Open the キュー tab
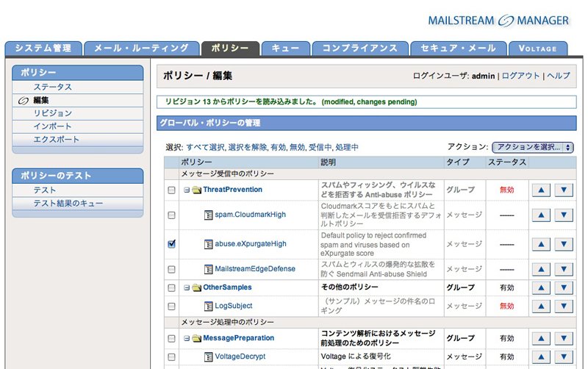The height and width of the screenshot is (369, 588). [x=285, y=49]
